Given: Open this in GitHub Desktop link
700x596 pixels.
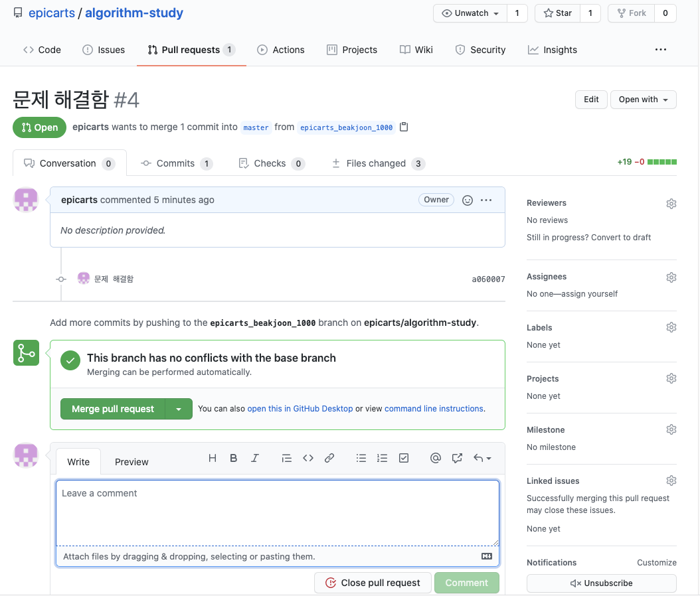Looking at the screenshot, I should click(x=300, y=409).
